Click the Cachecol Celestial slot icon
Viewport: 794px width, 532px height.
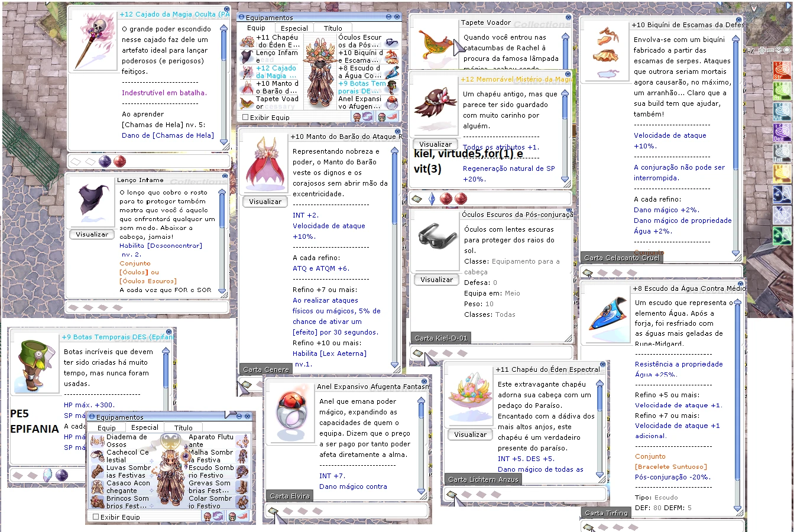[98, 456]
